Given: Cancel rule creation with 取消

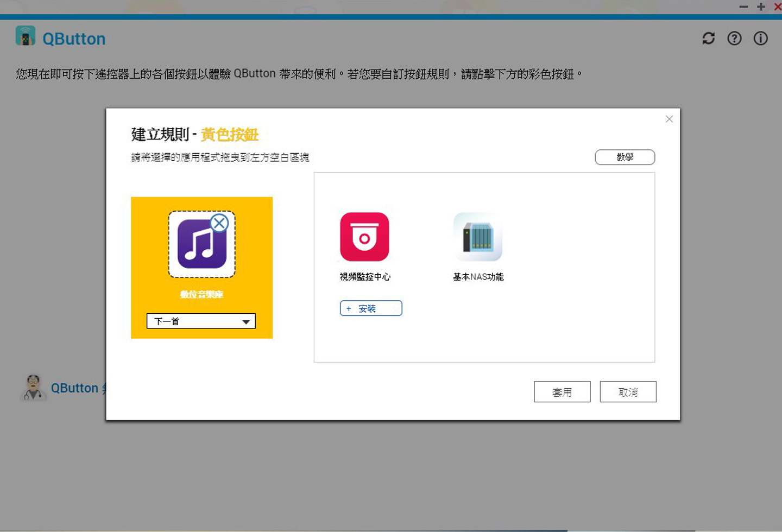Looking at the screenshot, I should tap(628, 391).
